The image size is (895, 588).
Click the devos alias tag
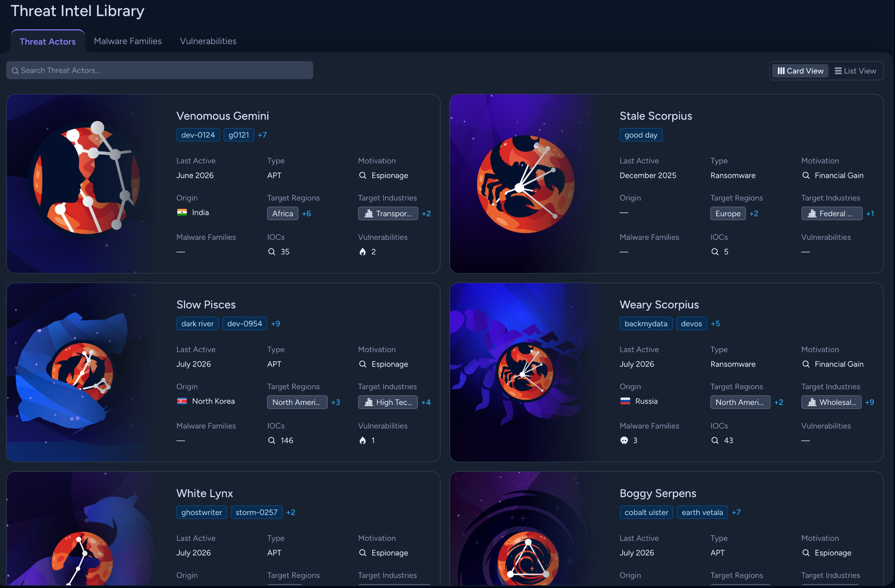691,324
